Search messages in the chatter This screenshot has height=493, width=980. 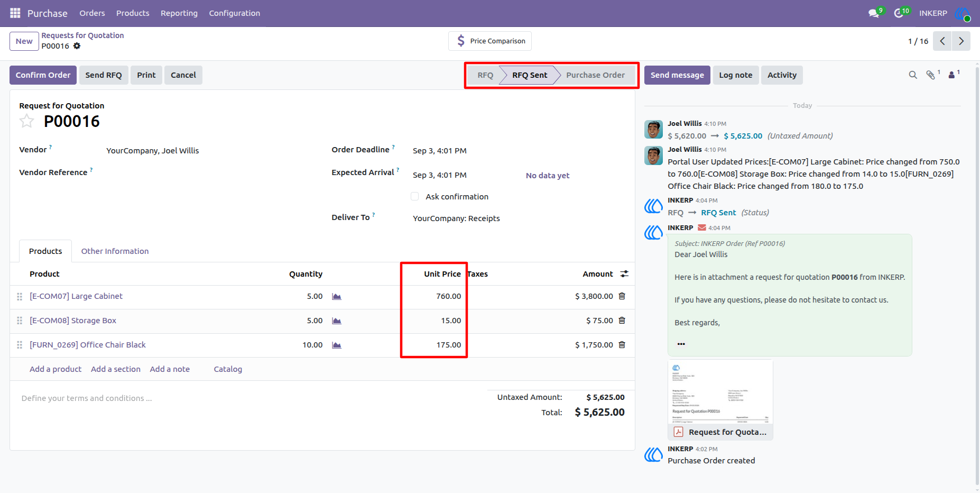click(x=913, y=75)
